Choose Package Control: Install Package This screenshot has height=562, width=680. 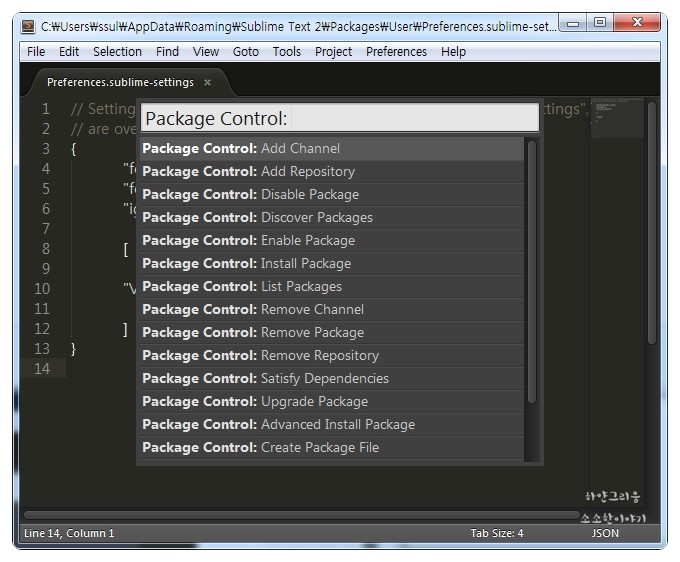click(332, 264)
